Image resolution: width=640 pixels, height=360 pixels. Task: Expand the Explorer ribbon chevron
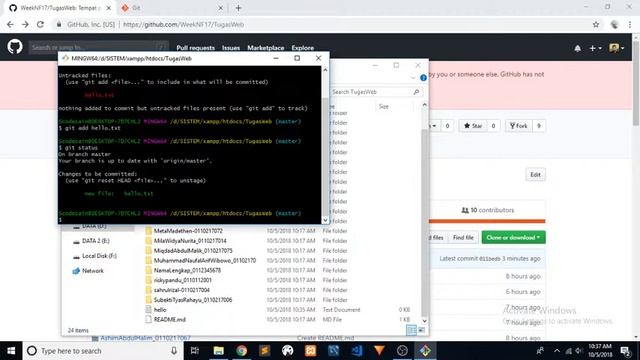[x=413, y=78]
